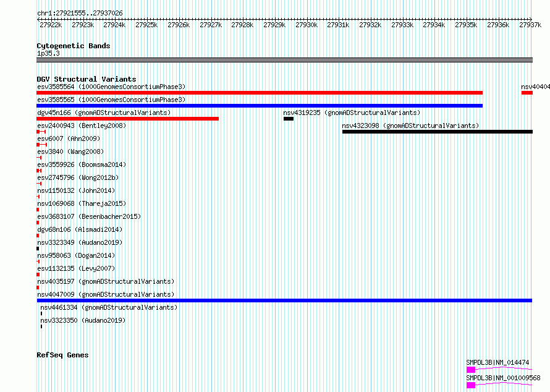Select nsv4047009 (gnomADStructuralVariants) label
This screenshot has width=550, height=392.
click(106, 294)
